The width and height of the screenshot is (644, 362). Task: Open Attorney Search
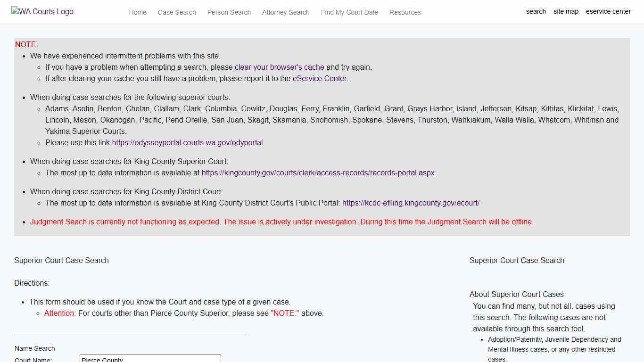[285, 12]
